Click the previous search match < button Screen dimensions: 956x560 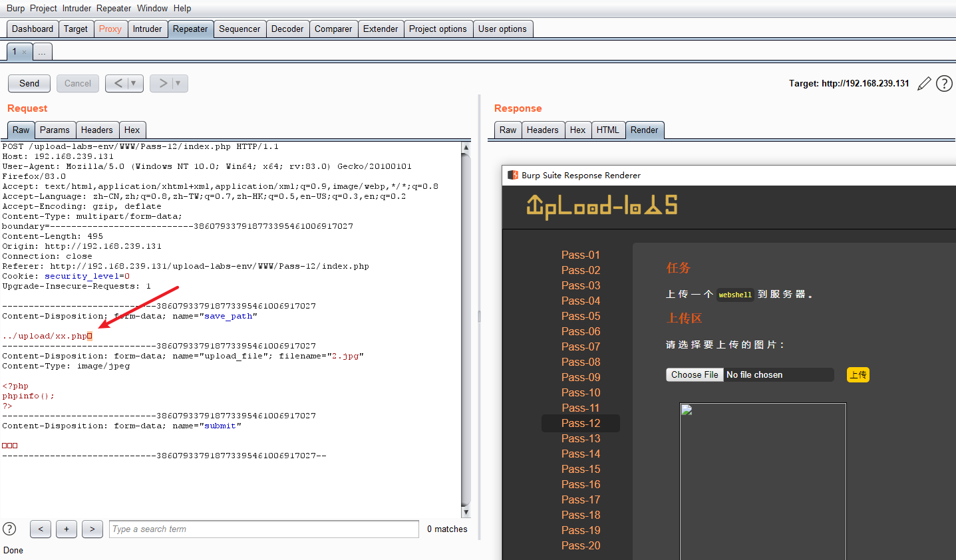(41, 529)
